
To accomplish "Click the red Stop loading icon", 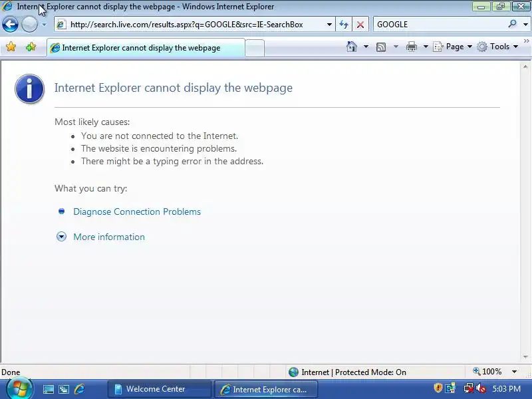I will coord(360,25).
